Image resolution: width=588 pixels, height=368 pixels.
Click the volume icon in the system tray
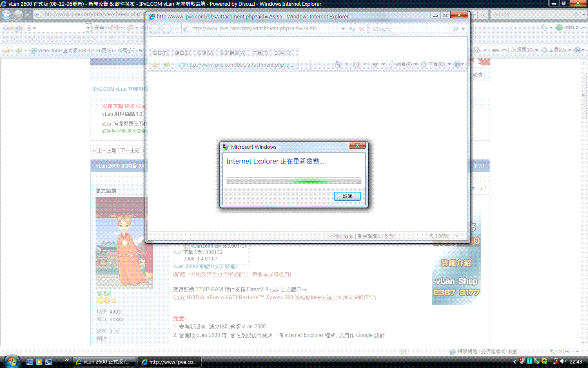click(x=563, y=361)
